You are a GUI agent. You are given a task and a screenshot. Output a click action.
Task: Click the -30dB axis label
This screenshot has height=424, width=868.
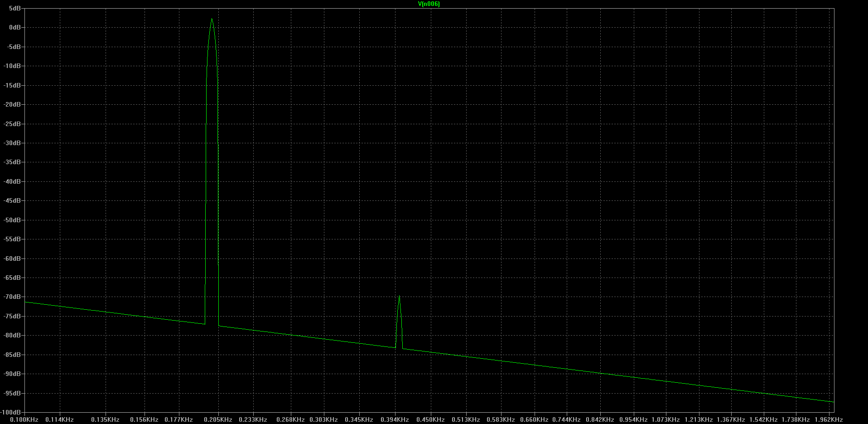[12, 143]
